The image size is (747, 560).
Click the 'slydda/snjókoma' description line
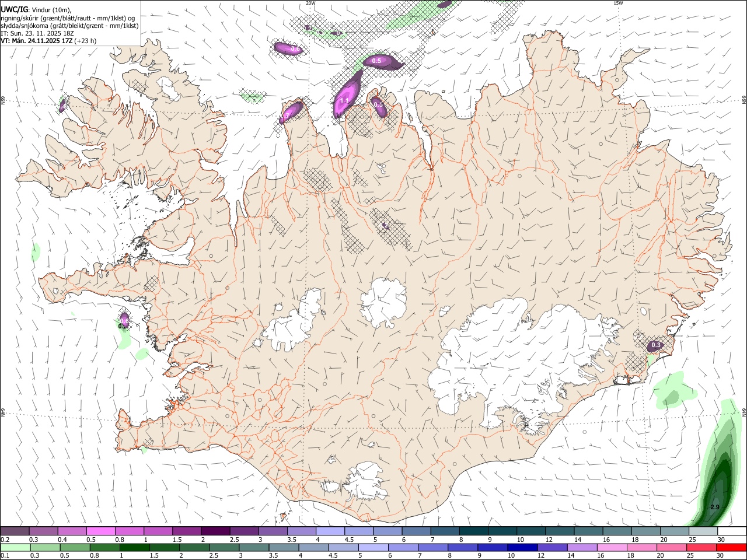[x=69, y=26]
